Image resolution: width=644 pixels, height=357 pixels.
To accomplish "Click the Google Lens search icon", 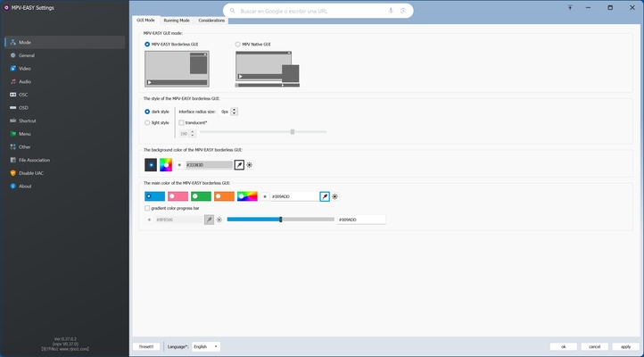I will click(403, 11).
